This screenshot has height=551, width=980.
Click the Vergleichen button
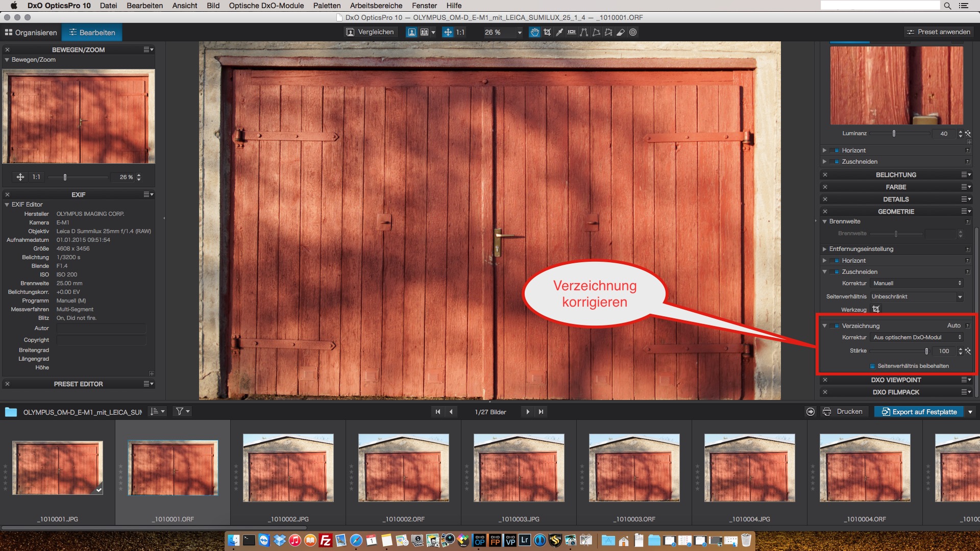point(371,32)
